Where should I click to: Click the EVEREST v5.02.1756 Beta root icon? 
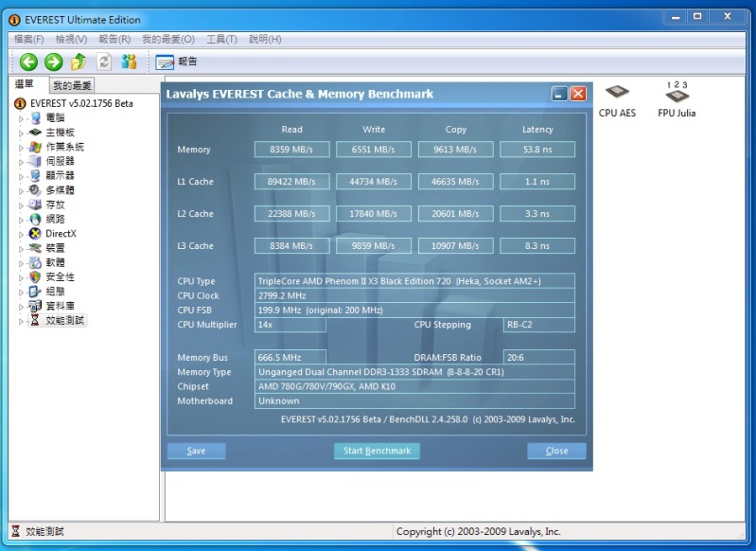tap(20, 103)
